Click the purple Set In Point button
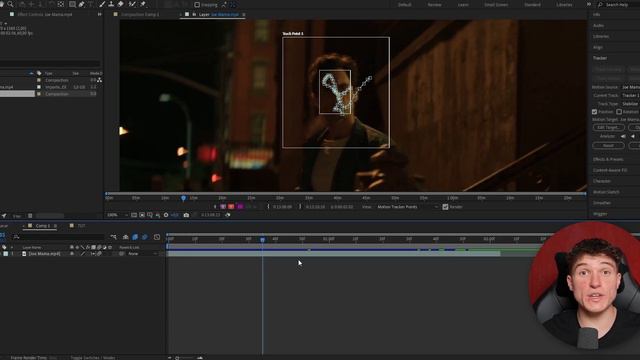The image size is (640, 360). 223,207
